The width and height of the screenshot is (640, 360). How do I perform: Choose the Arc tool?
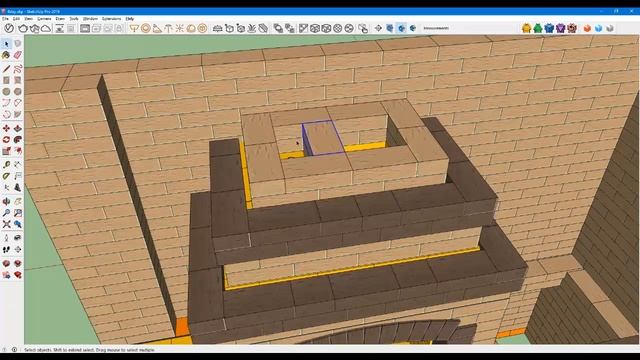(6, 103)
